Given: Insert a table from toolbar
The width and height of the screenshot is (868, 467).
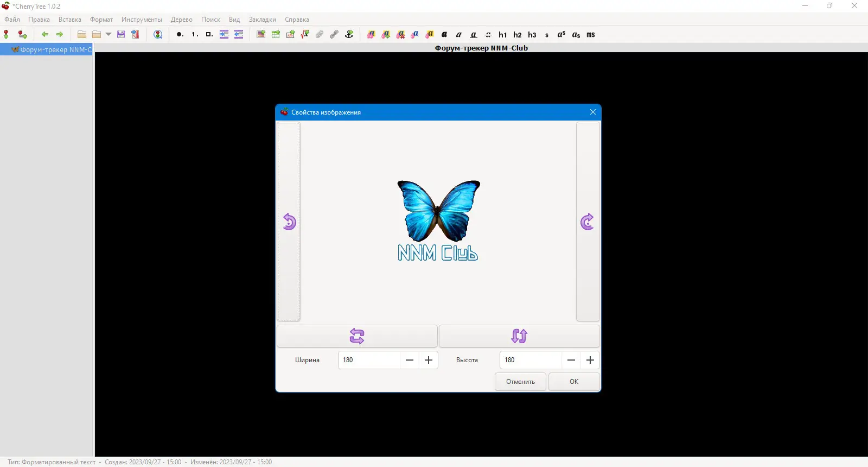Looking at the screenshot, I should point(276,34).
